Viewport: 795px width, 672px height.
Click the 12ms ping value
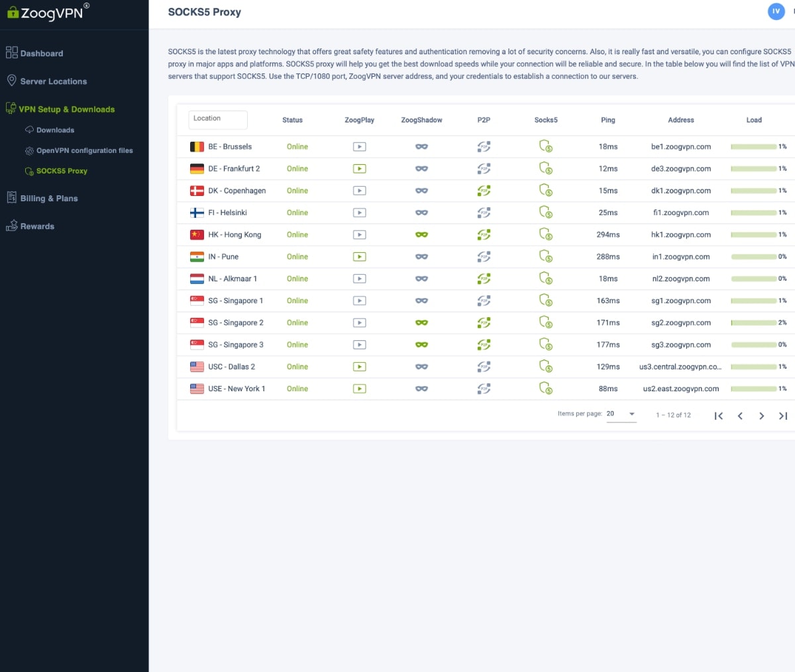tap(608, 169)
